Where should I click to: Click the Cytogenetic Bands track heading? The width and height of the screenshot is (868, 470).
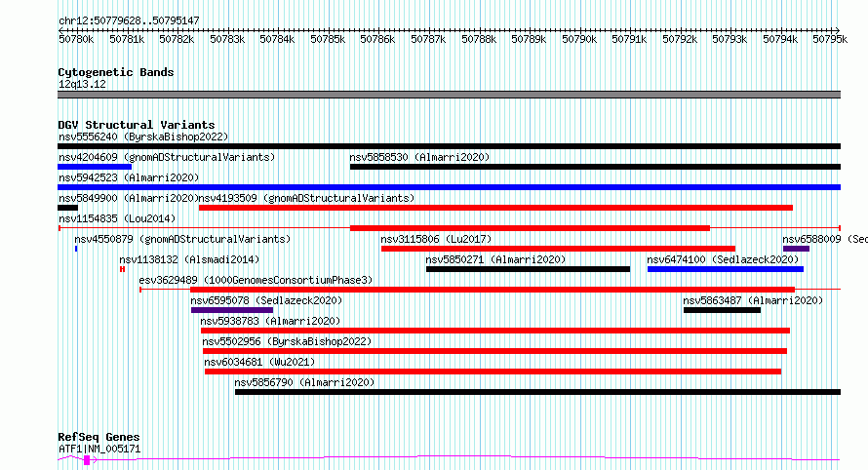click(x=116, y=72)
